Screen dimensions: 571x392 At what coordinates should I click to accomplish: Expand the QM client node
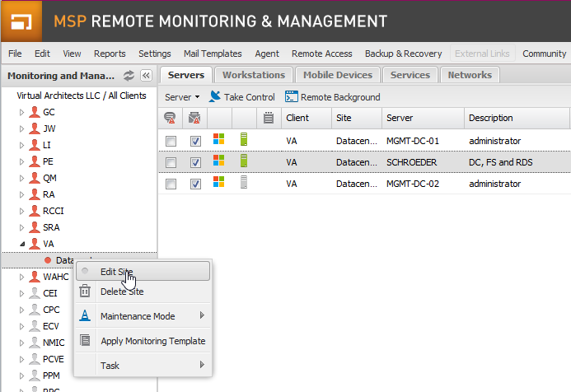coord(21,178)
